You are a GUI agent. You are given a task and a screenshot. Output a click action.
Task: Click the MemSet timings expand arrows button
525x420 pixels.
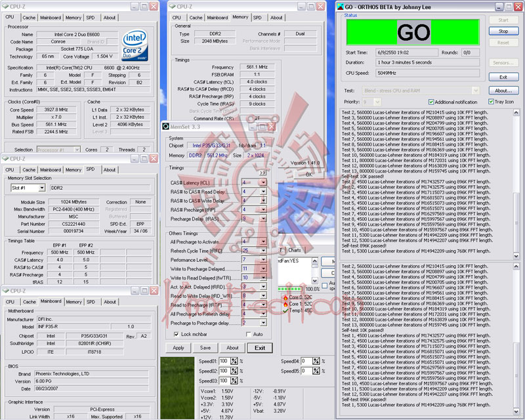[262, 173]
